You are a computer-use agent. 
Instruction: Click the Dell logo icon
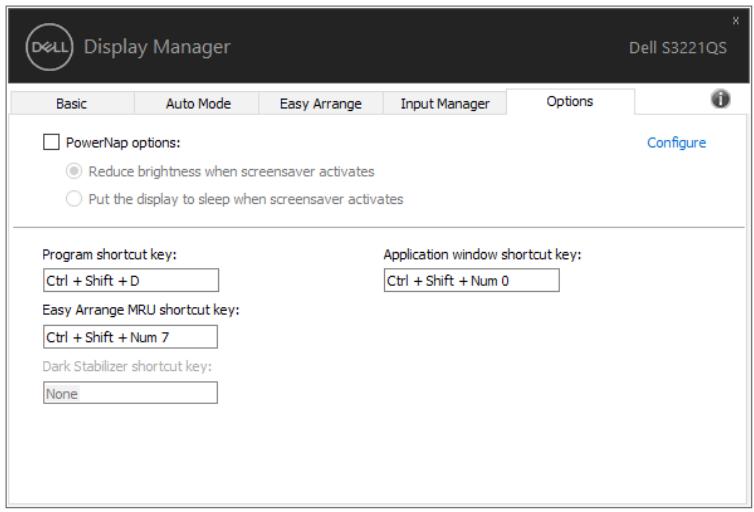click(49, 47)
